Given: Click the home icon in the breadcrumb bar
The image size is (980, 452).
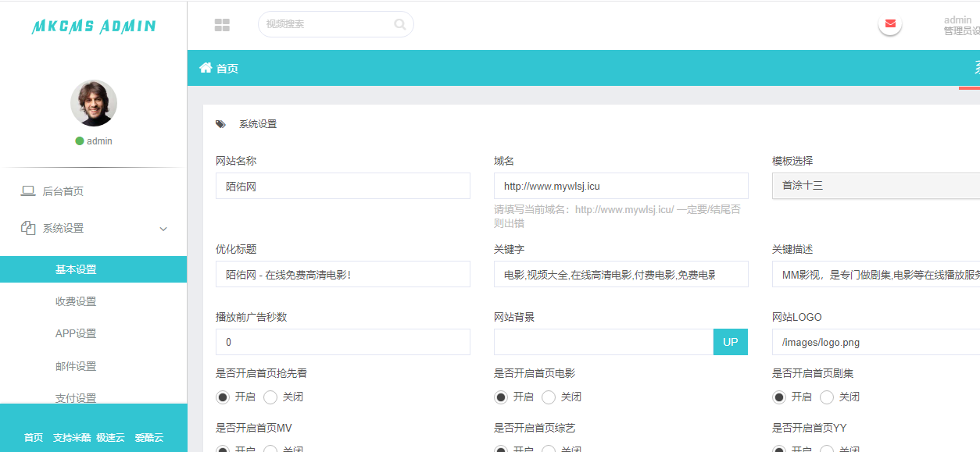Looking at the screenshot, I should tap(206, 68).
